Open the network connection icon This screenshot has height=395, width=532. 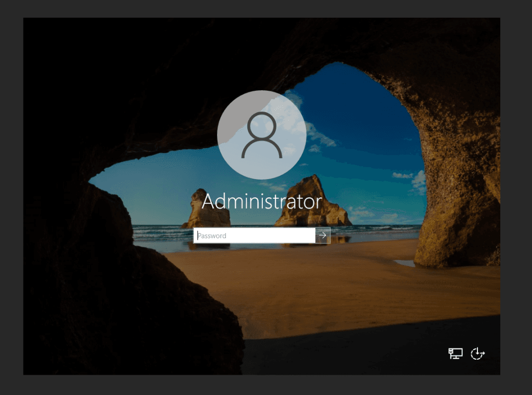(x=455, y=353)
